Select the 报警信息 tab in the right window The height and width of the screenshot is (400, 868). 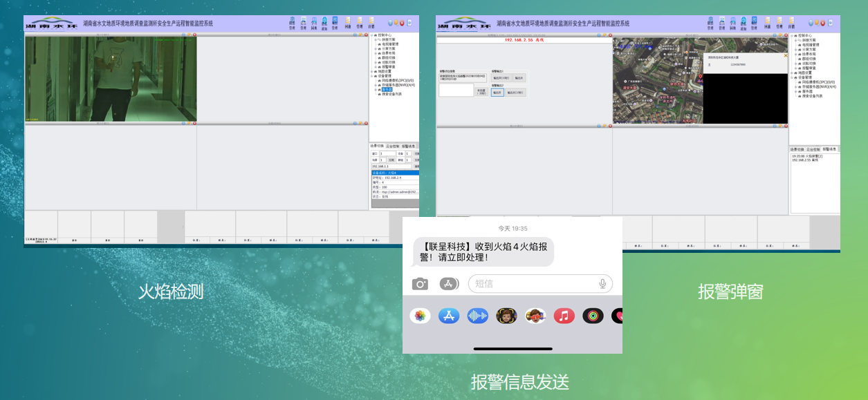tap(829, 149)
